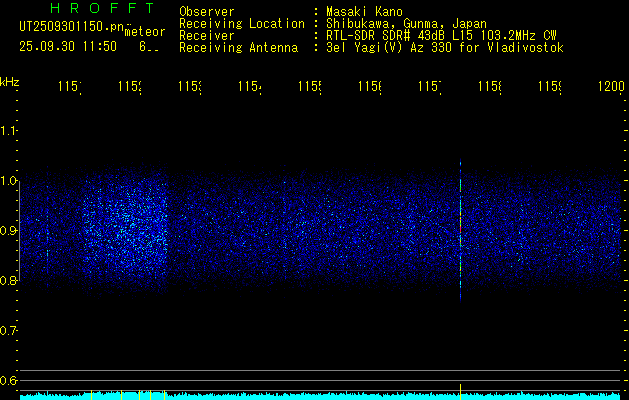Click the tall yellow marker under the vertical echo
Image resolution: width=629 pixels, height=400 pixels.
click(461, 392)
